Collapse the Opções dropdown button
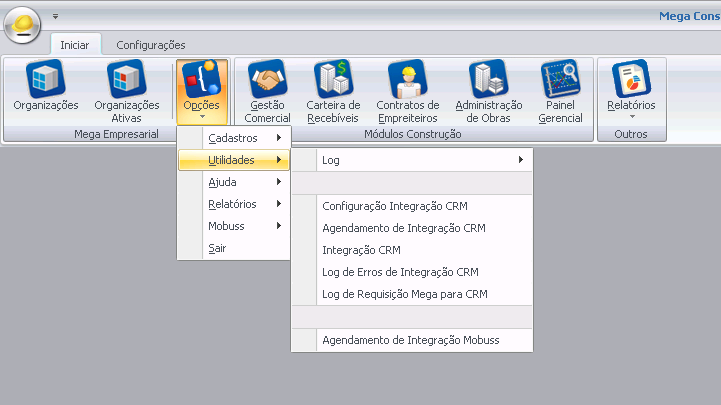The width and height of the screenshot is (721, 405). (x=201, y=91)
